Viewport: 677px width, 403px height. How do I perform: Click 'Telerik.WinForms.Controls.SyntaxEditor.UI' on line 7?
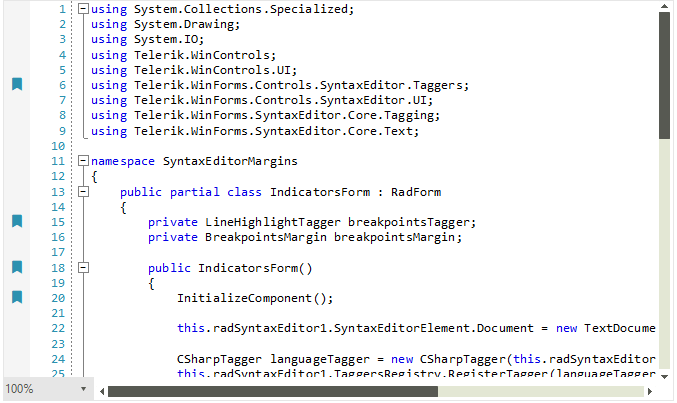280,100
